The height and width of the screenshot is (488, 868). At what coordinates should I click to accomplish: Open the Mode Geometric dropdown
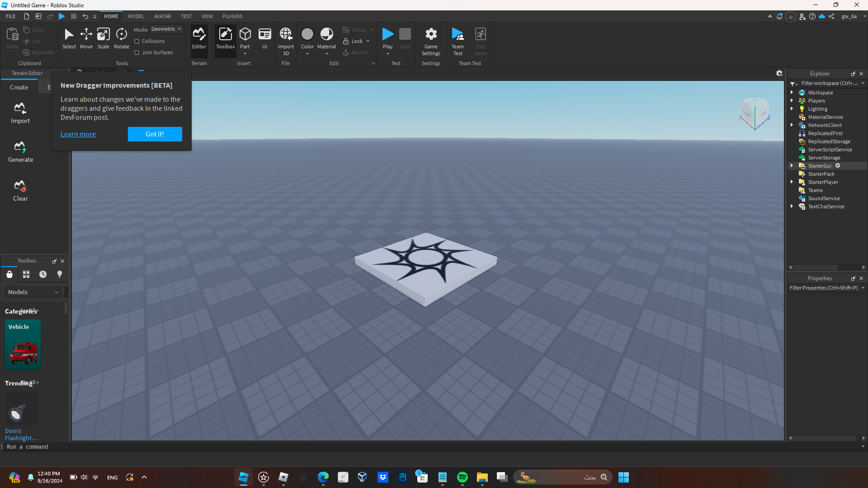166,29
